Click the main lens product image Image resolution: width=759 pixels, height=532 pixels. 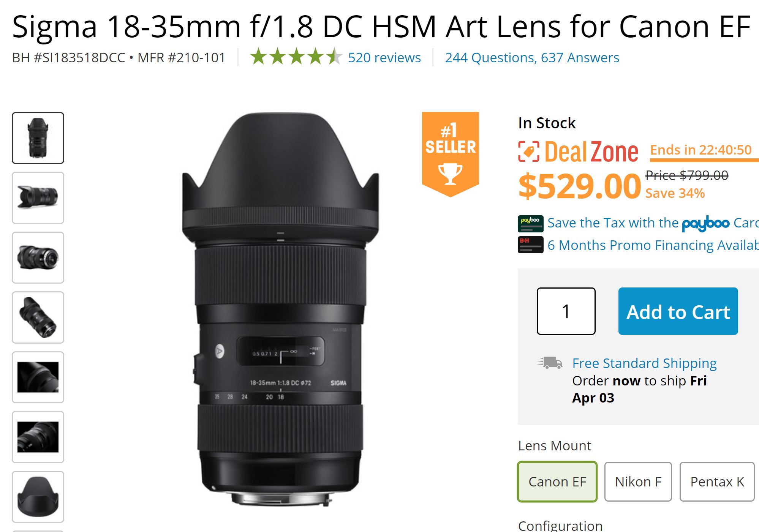[280, 309]
